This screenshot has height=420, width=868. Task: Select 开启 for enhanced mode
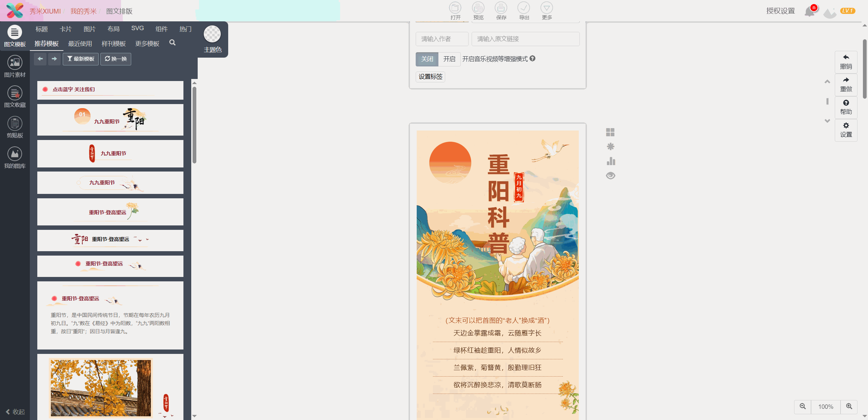pyautogui.click(x=449, y=59)
